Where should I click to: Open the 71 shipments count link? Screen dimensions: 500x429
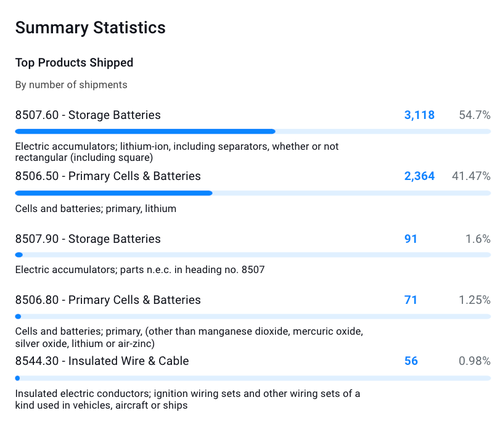[411, 300]
